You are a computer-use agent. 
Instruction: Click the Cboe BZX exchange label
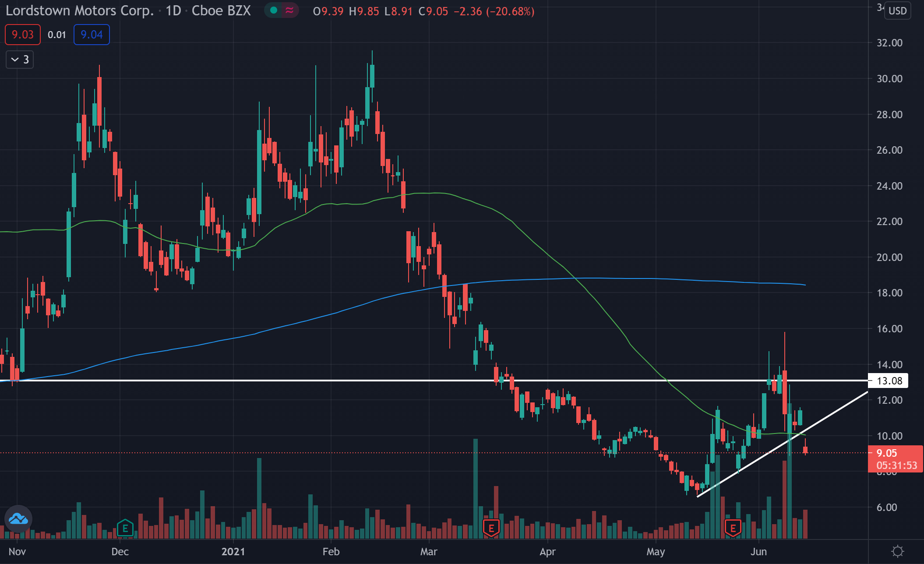(x=221, y=11)
